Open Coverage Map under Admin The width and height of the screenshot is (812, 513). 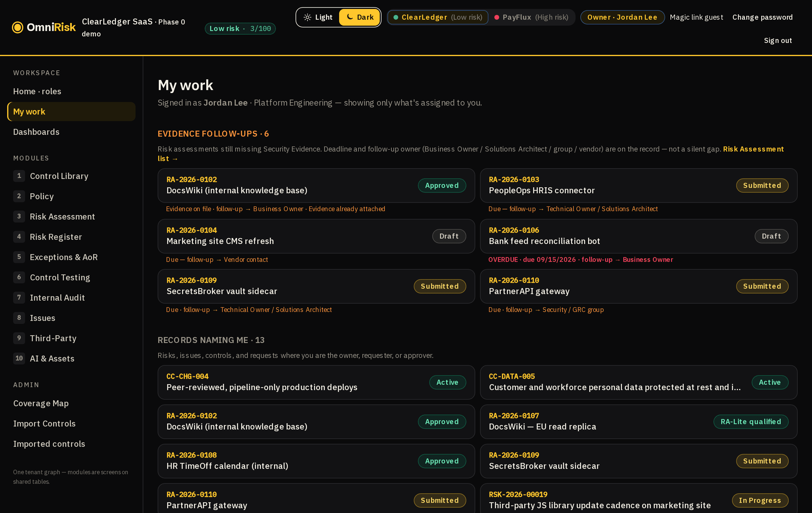click(71, 403)
